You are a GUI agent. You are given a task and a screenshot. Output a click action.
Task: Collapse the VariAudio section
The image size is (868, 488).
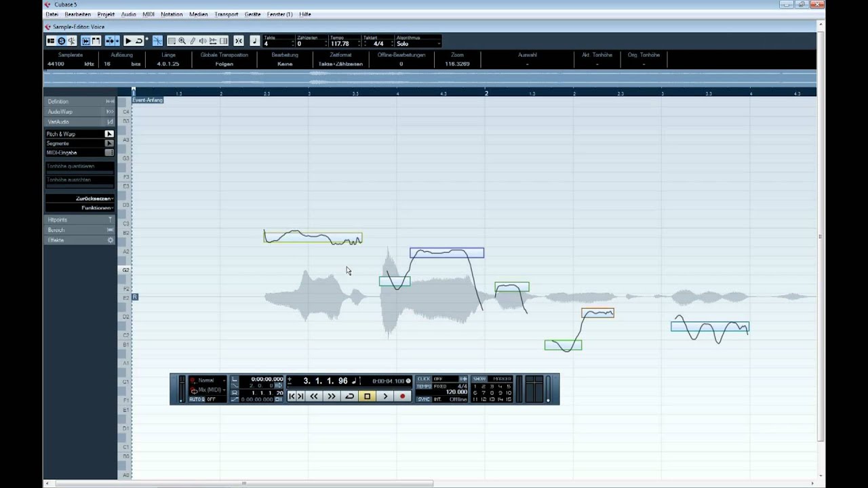[x=79, y=122]
